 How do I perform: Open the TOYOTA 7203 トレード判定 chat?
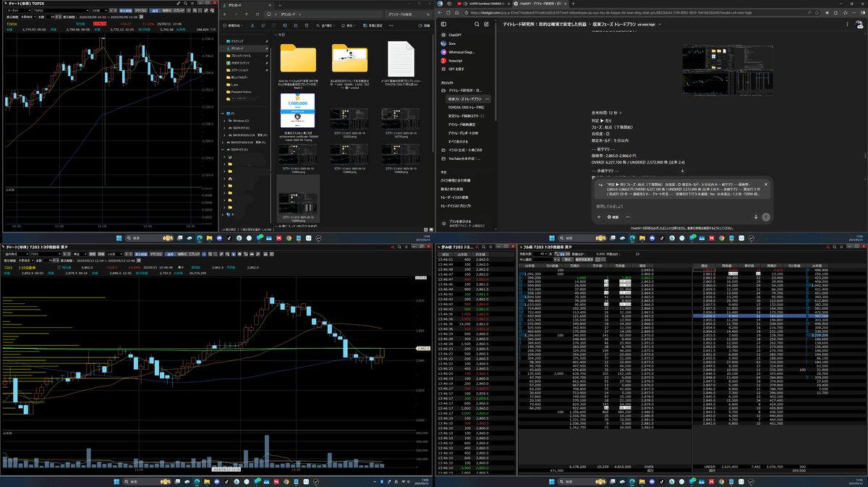click(467, 107)
